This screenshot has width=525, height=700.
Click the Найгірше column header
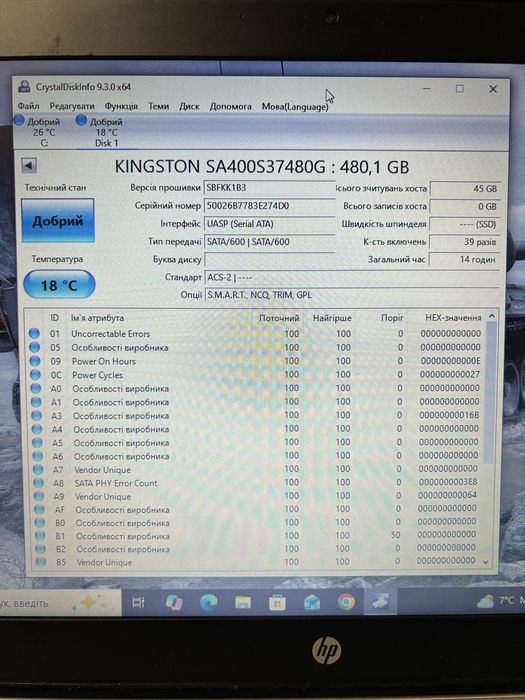332,318
